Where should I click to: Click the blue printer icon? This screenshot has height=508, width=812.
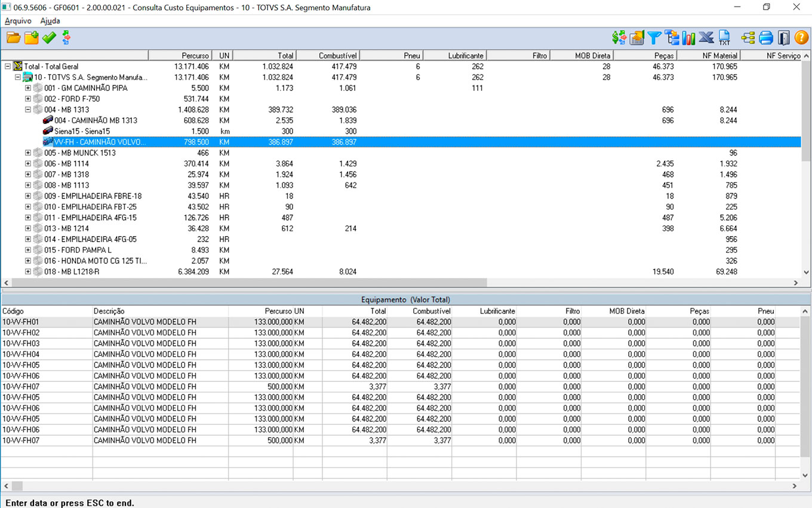[766, 38]
